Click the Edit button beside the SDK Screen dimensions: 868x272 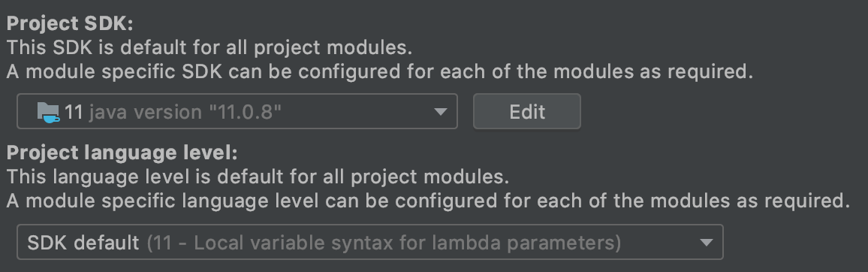point(526,111)
